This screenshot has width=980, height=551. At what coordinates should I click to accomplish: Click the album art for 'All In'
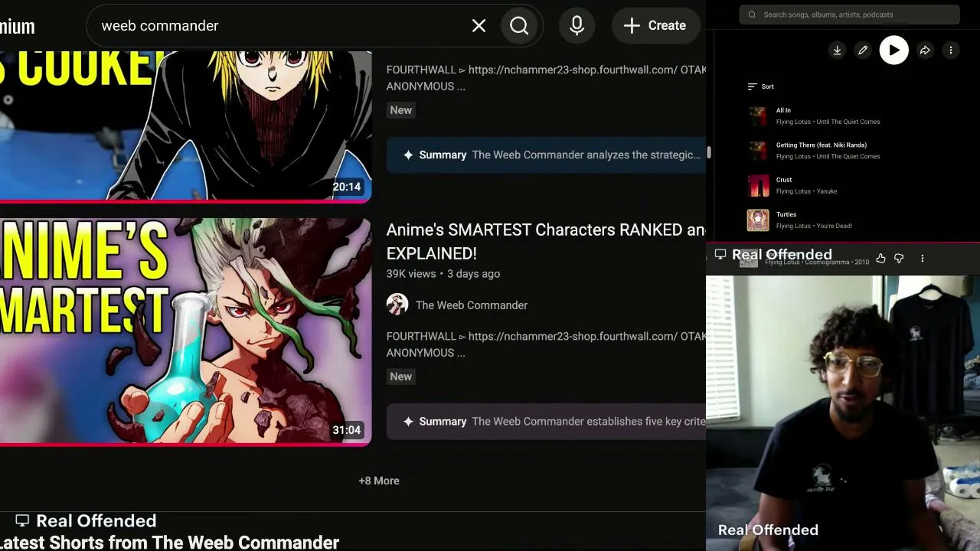coord(758,116)
